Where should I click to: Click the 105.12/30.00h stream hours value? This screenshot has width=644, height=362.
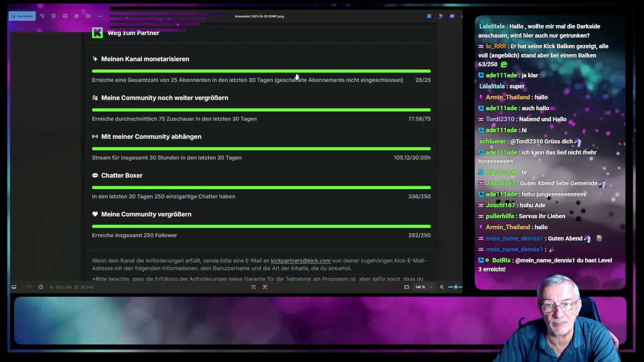click(x=412, y=157)
